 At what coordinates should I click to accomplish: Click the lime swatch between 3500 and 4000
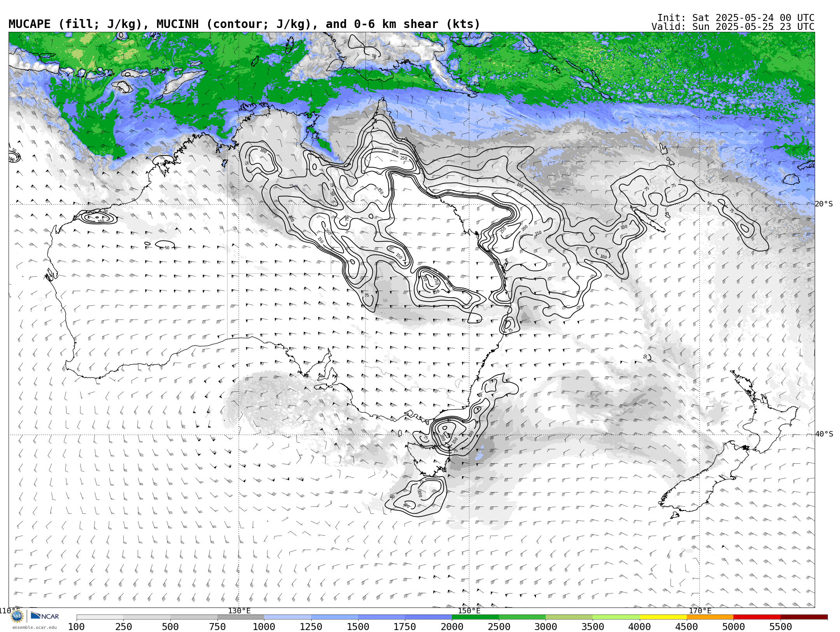pyautogui.click(x=616, y=617)
